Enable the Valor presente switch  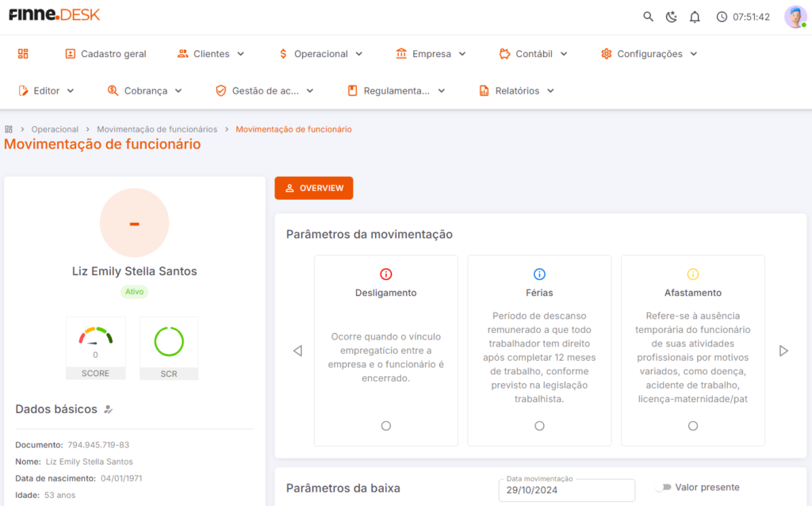point(664,487)
